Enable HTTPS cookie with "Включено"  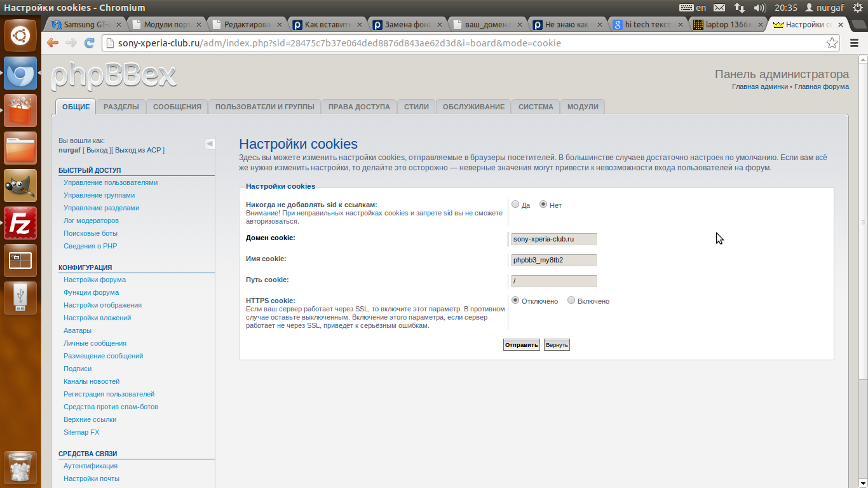(571, 301)
